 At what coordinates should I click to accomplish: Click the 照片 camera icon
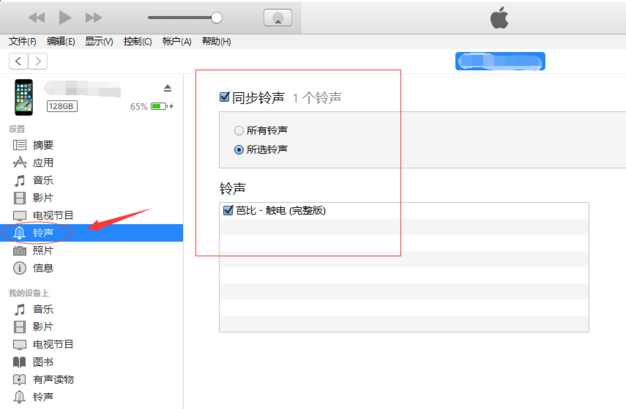coord(20,251)
